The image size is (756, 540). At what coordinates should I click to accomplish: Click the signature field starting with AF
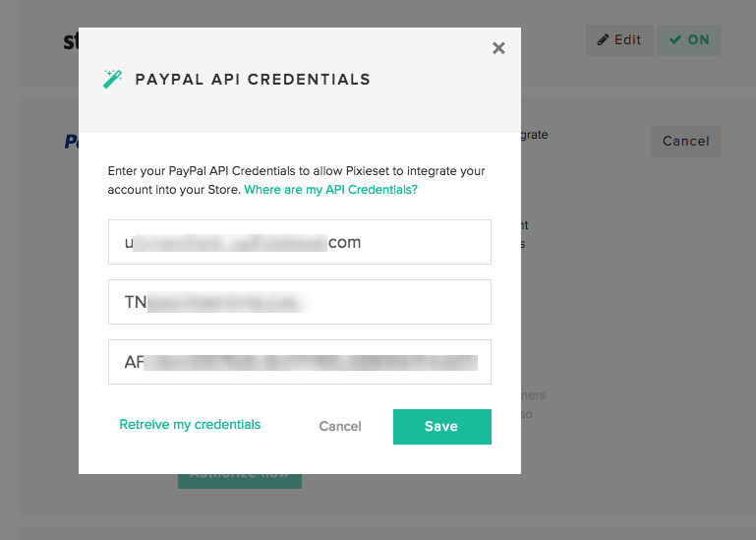click(x=300, y=362)
